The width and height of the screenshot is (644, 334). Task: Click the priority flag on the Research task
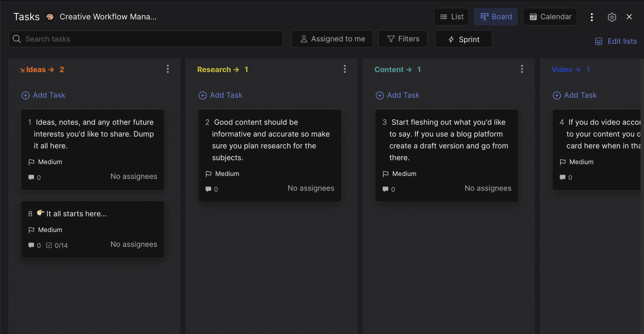click(209, 174)
